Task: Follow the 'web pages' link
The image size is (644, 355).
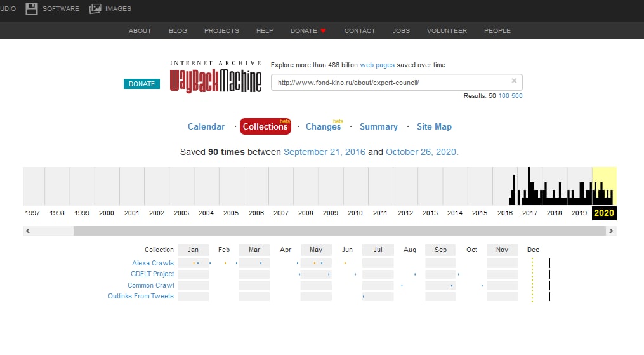Action: click(x=377, y=65)
